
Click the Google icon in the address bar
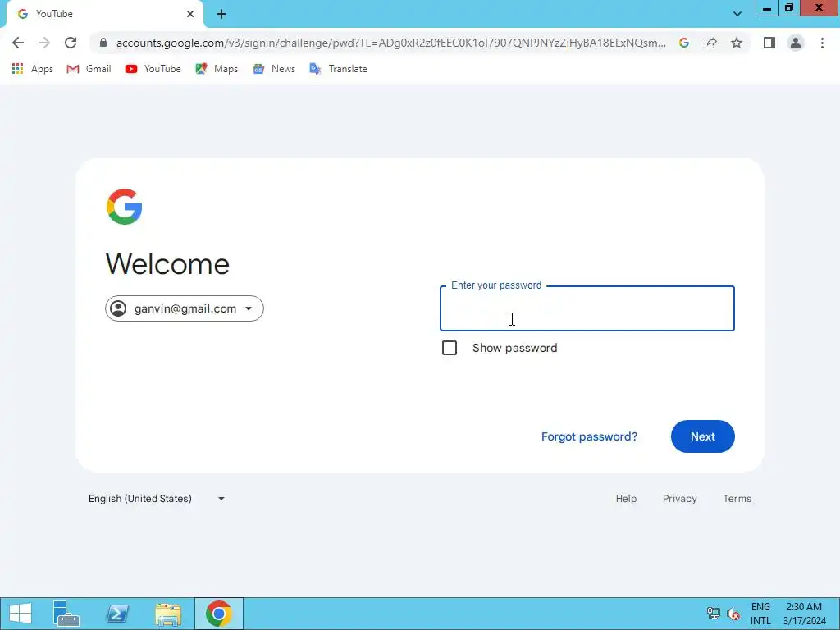tap(683, 43)
